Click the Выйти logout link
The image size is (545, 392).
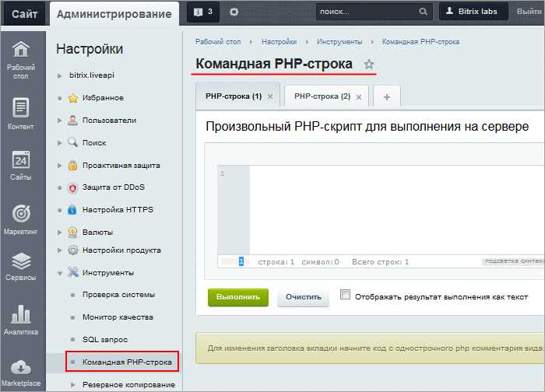click(x=529, y=12)
